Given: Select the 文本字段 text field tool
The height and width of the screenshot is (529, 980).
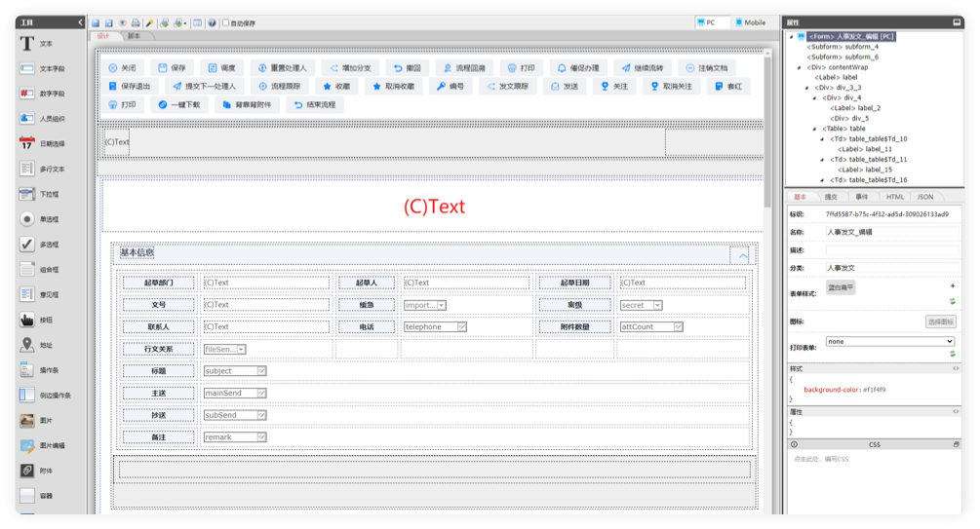Looking at the screenshot, I should (x=43, y=69).
